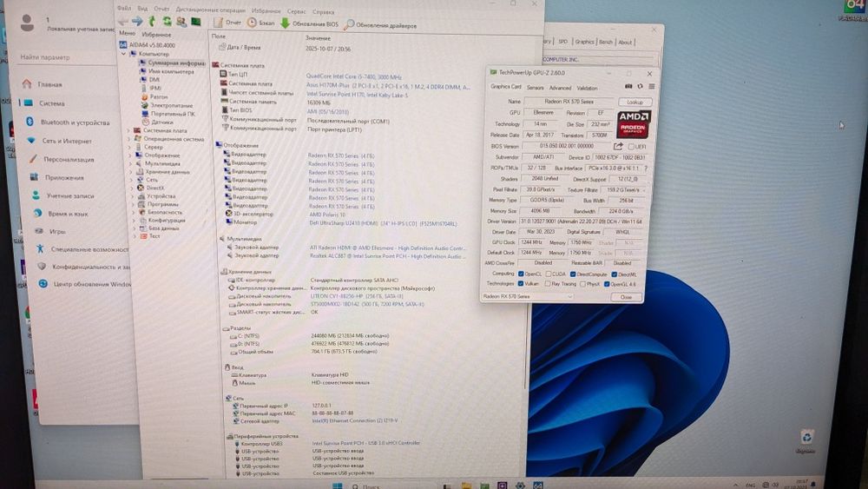Open Персонализация in Settings sidebar
This screenshot has height=489, width=868.
(x=61, y=159)
